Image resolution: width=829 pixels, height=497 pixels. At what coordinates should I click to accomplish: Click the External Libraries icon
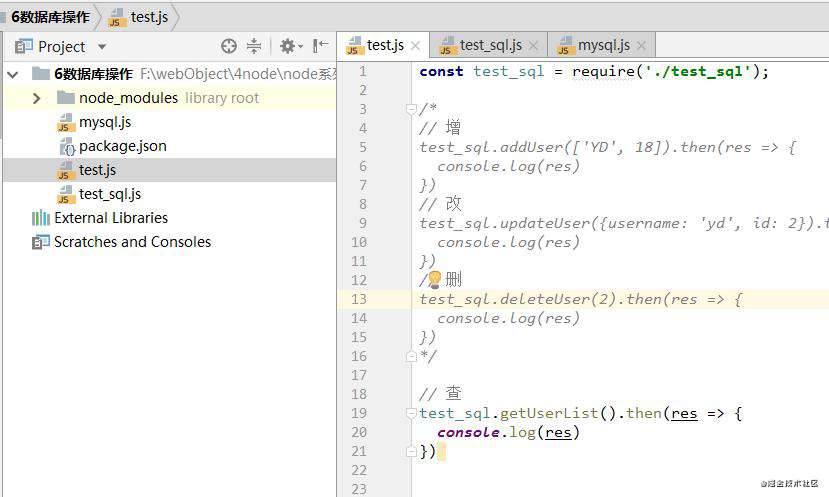[41, 218]
